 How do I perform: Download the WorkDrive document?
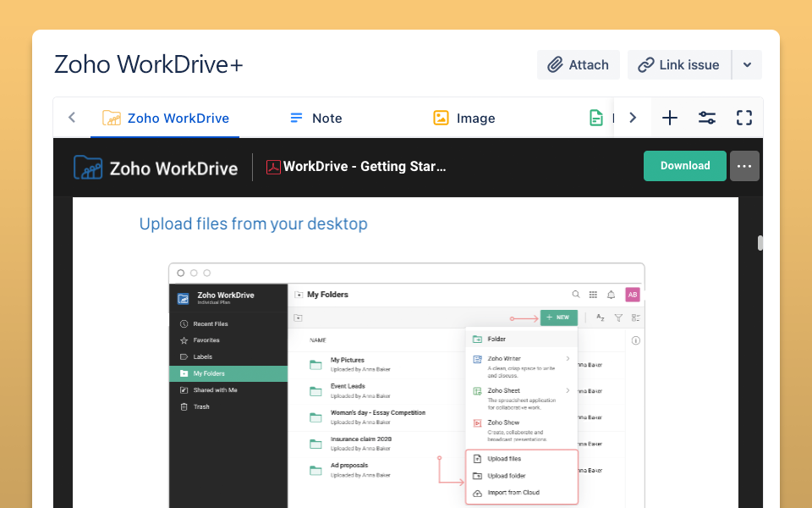coord(684,166)
